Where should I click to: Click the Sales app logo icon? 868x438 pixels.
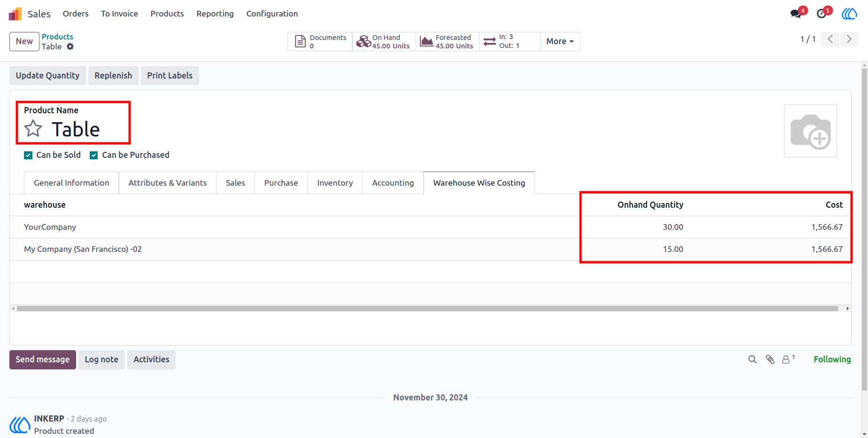click(15, 14)
